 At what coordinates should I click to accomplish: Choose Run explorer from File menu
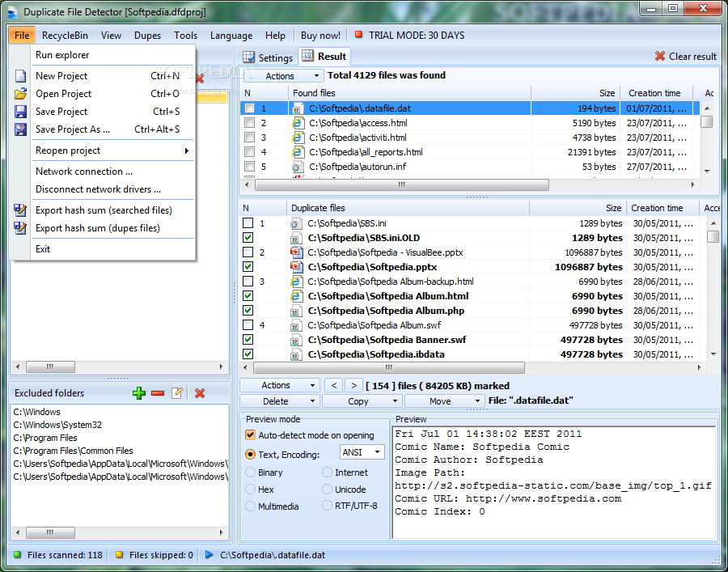112,55
